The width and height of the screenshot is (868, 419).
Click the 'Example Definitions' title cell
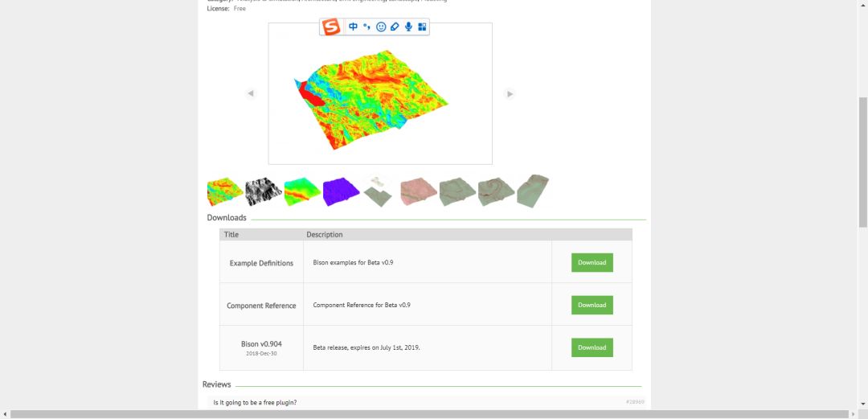click(261, 263)
